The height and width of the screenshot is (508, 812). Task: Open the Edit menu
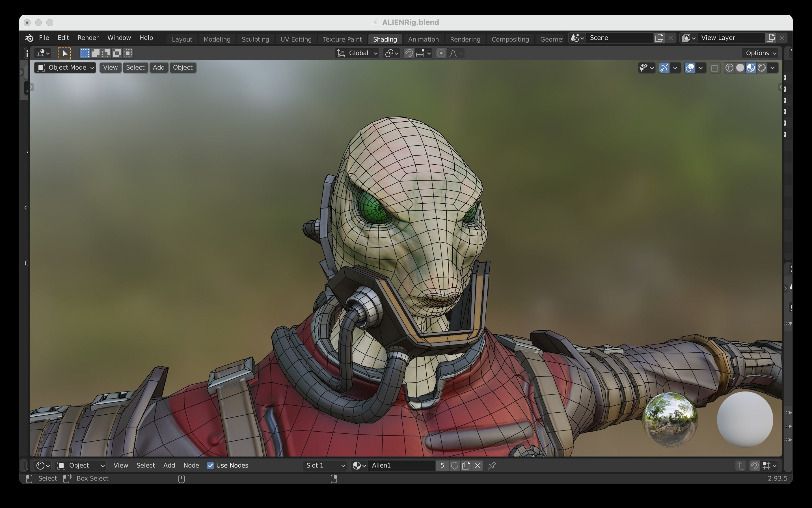(x=63, y=38)
